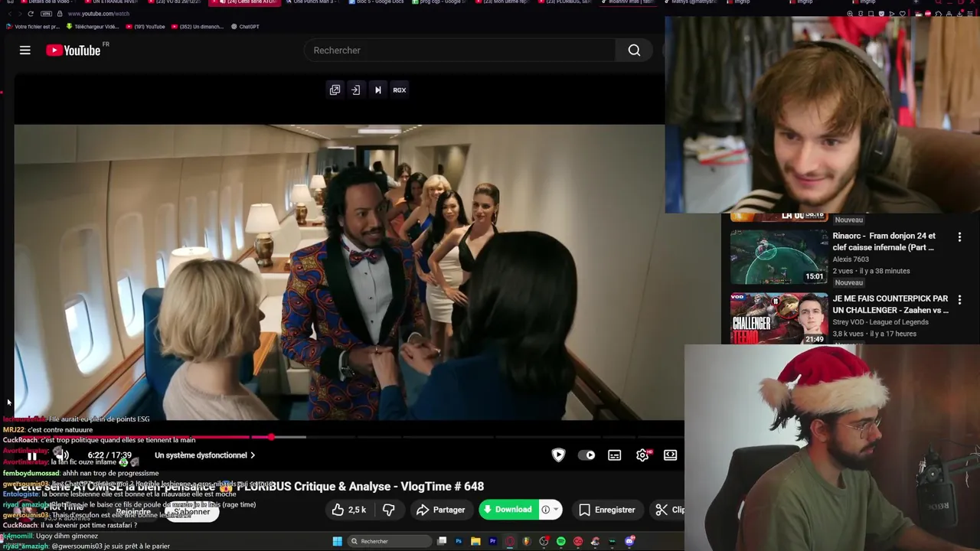Open the Challenger thumbnail video
The width and height of the screenshot is (980, 551).
coord(779,318)
